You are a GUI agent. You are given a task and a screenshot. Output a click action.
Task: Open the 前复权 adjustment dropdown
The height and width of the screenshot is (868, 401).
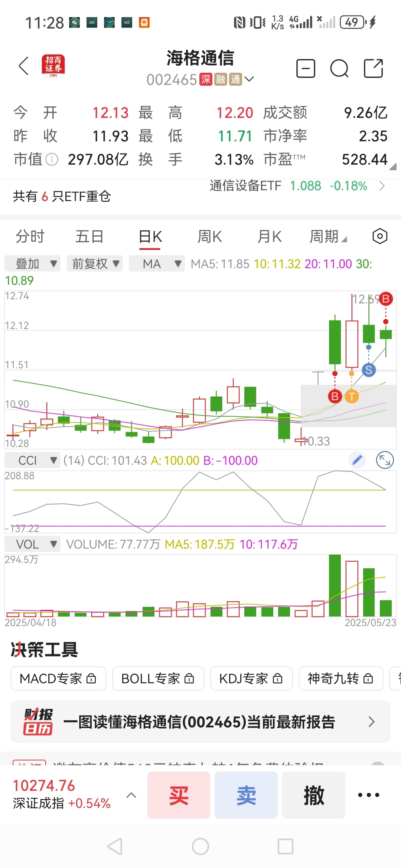coord(95,264)
